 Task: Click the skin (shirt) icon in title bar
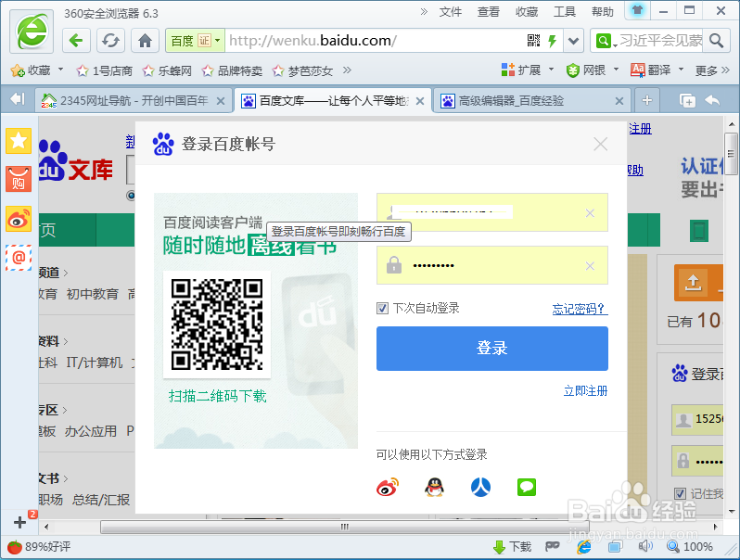point(637,10)
